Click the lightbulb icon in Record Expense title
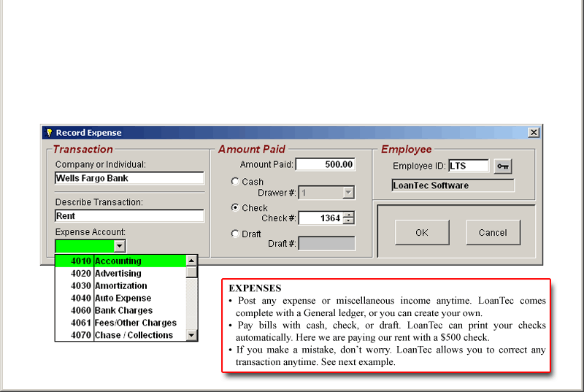This screenshot has width=584, height=392. click(49, 133)
